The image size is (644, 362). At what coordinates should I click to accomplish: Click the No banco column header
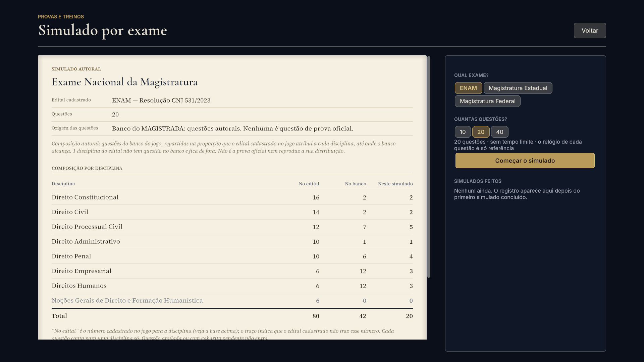tap(356, 184)
